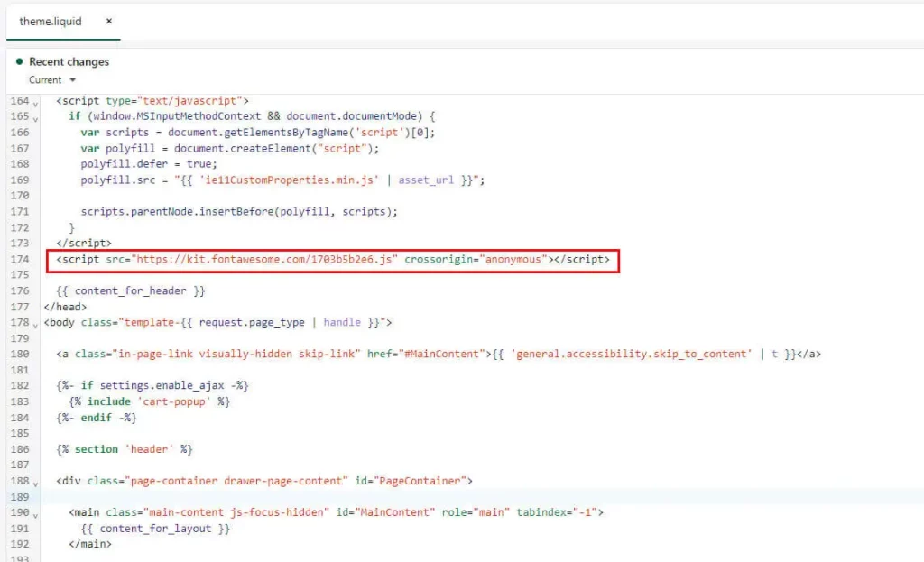Click the Recent changes label
This screenshot has height=562, width=924.
69,62
